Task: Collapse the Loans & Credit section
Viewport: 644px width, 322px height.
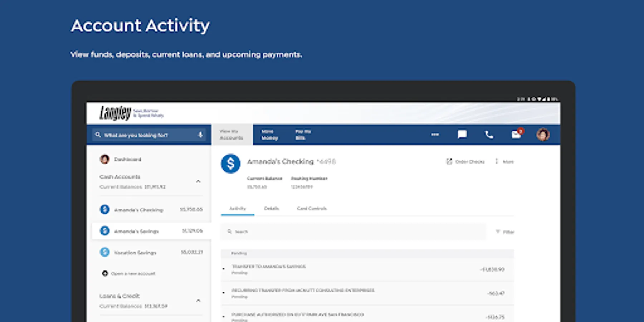Action: (198, 301)
